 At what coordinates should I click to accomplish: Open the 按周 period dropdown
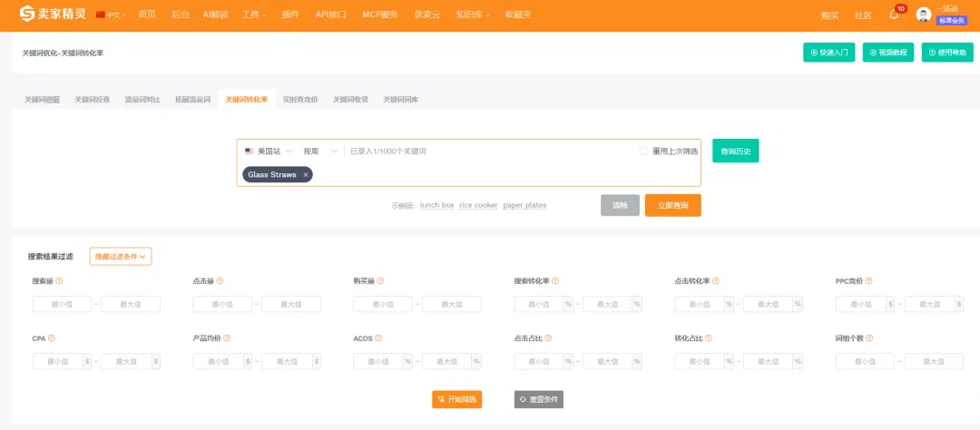320,151
